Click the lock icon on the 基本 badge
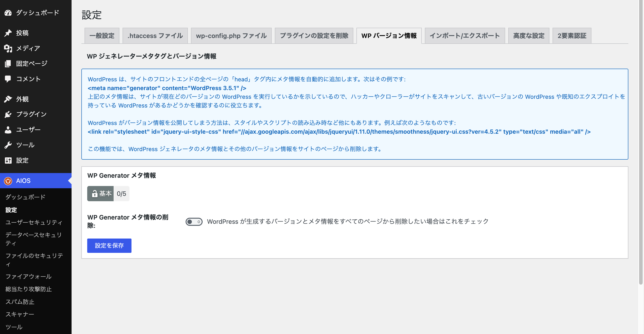 (95, 194)
